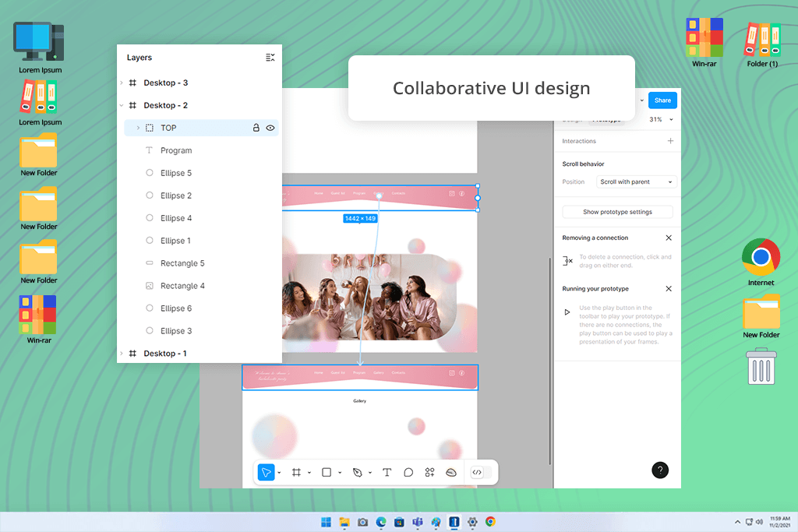Expand the Desktop - 3 frame
This screenshot has width=798, height=532.
[x=122, y=83]
